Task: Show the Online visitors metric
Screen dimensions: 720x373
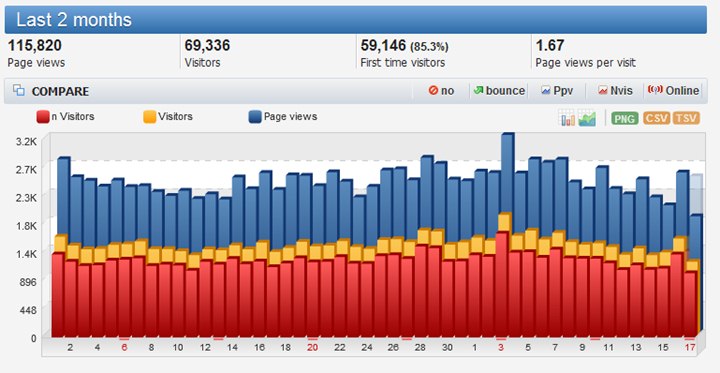Action: pos(674,91)
